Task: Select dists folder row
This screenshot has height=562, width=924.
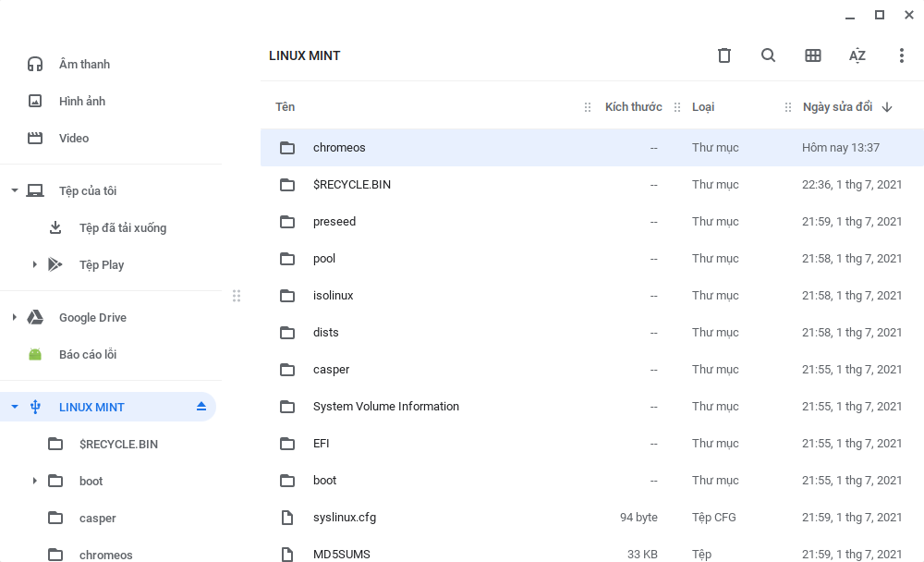Action: point(592,333)
